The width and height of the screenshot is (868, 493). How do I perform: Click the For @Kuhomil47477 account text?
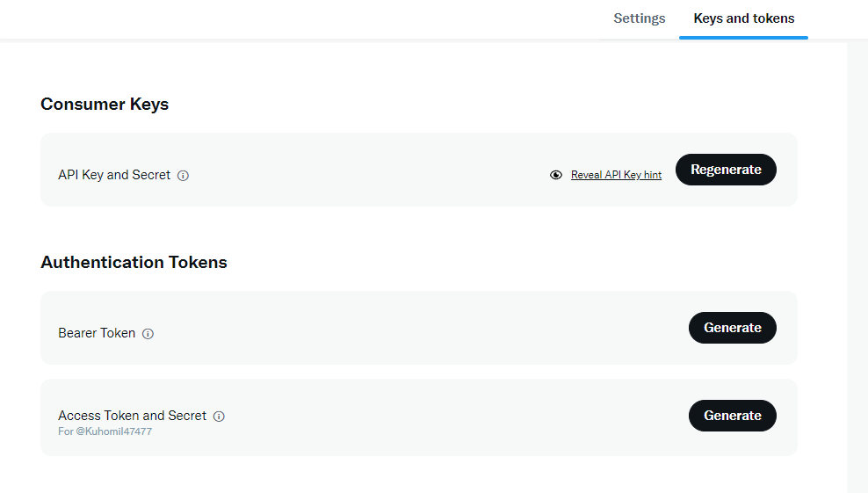(105, 431)
